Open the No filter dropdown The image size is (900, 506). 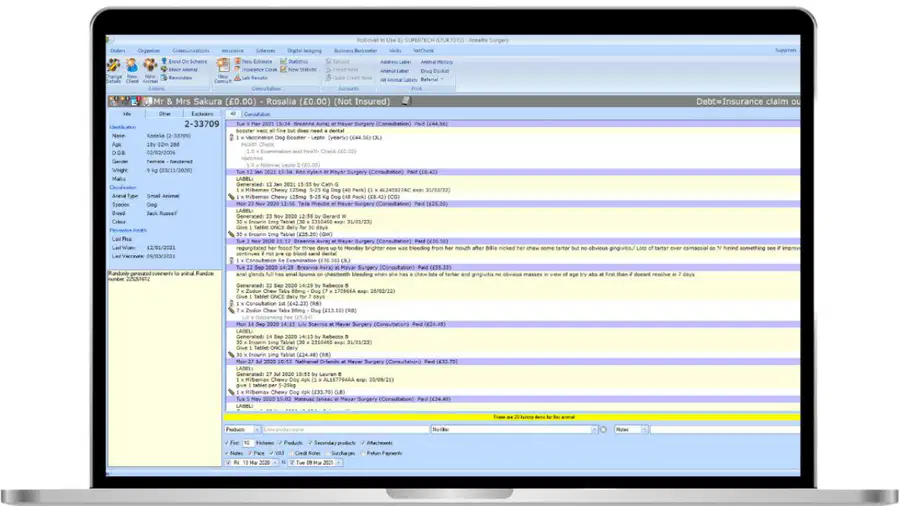[x=594, y=429]
